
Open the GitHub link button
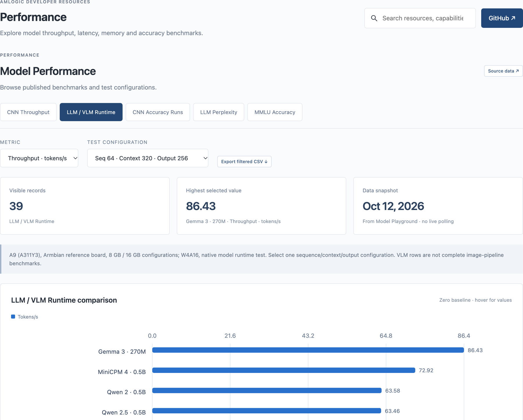[x=502, y=18]
